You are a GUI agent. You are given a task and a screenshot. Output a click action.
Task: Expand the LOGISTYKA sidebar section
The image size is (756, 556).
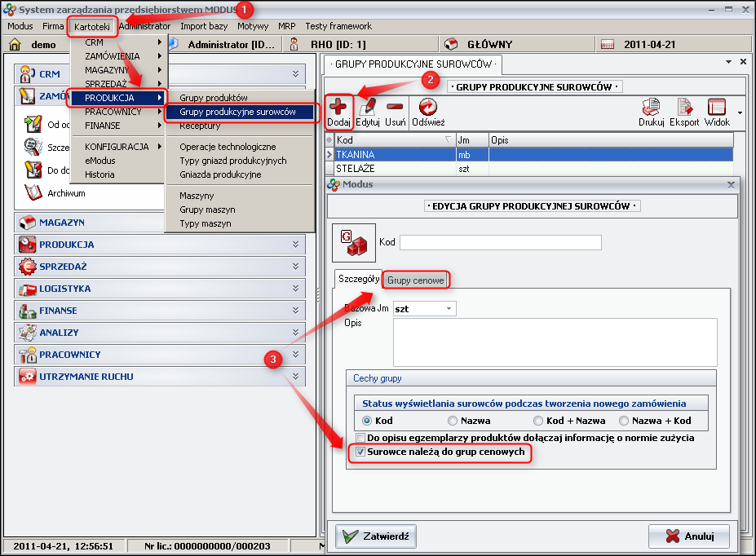coord(160,289)
